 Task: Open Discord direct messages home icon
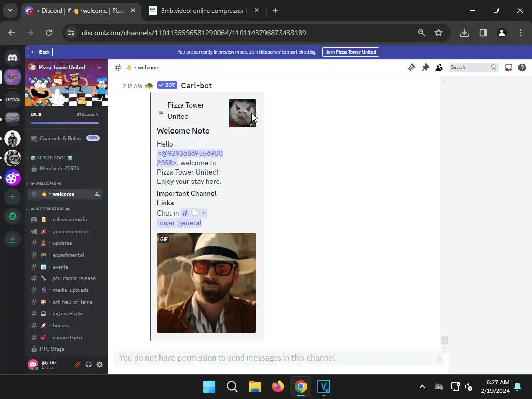[x=12, y=58]
